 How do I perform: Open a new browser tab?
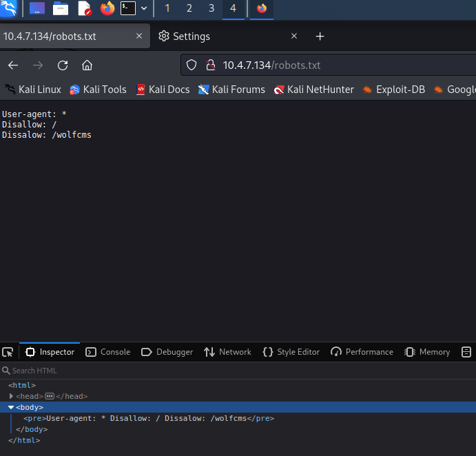point(320,37)
